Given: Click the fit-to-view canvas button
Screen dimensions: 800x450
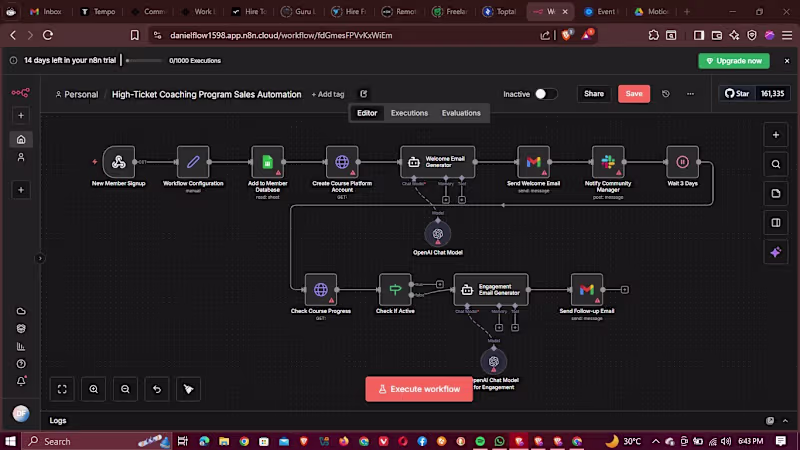Looking at the screenshot, I should (62, 389).
